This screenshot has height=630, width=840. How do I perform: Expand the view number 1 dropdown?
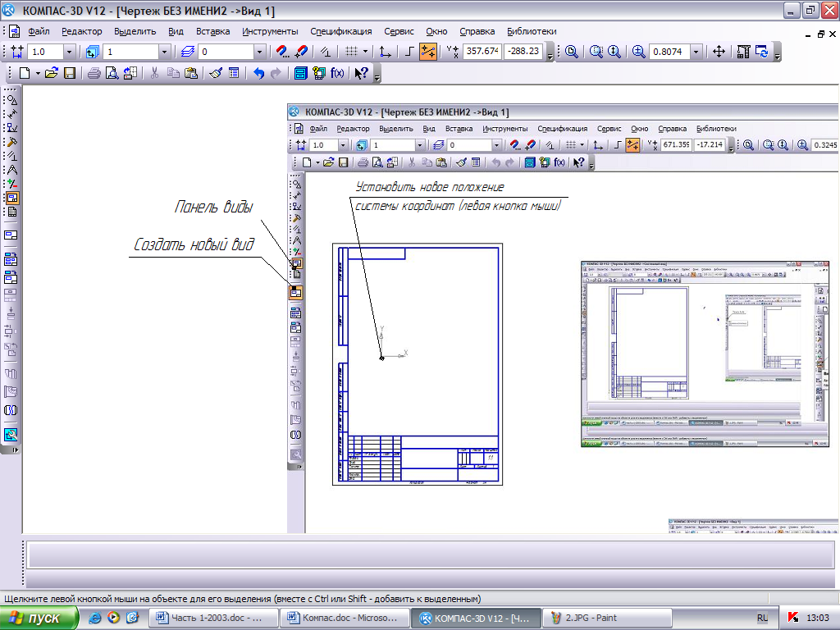click(164, 52)
